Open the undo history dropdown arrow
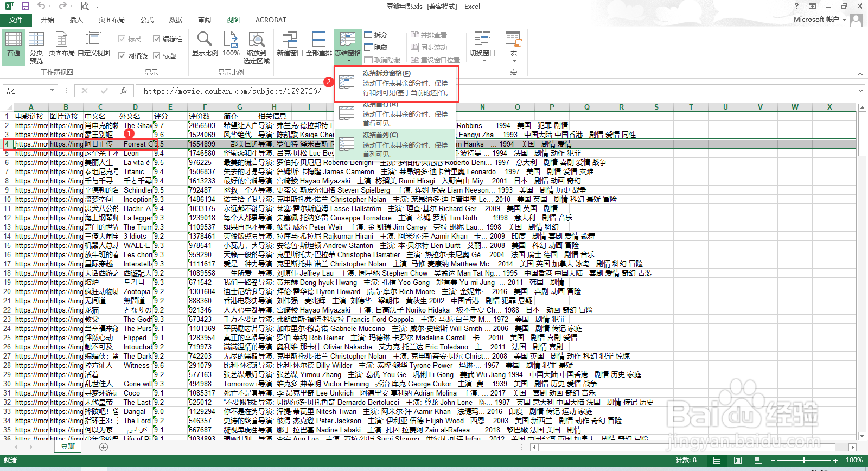 [50, 6]
